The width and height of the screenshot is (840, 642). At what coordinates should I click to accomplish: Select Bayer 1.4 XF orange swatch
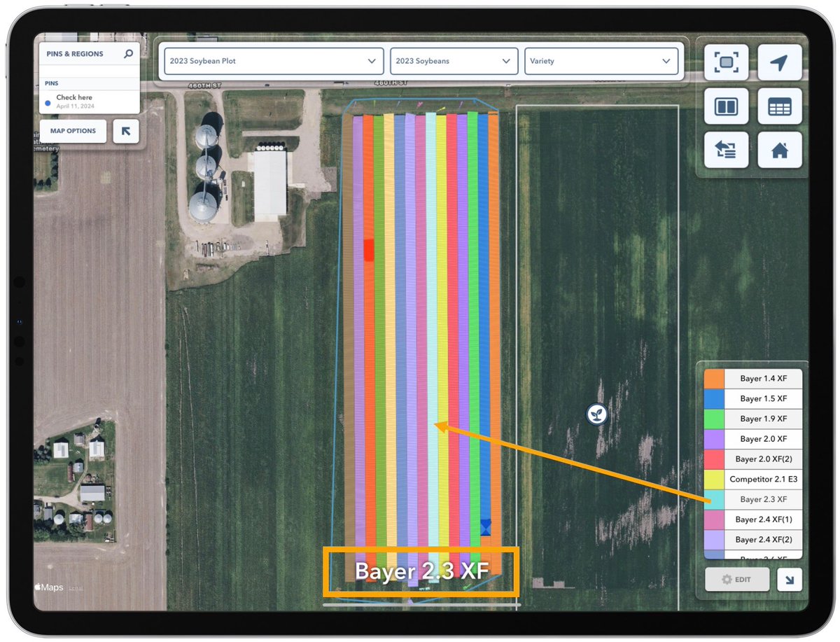tap(714, 379)
